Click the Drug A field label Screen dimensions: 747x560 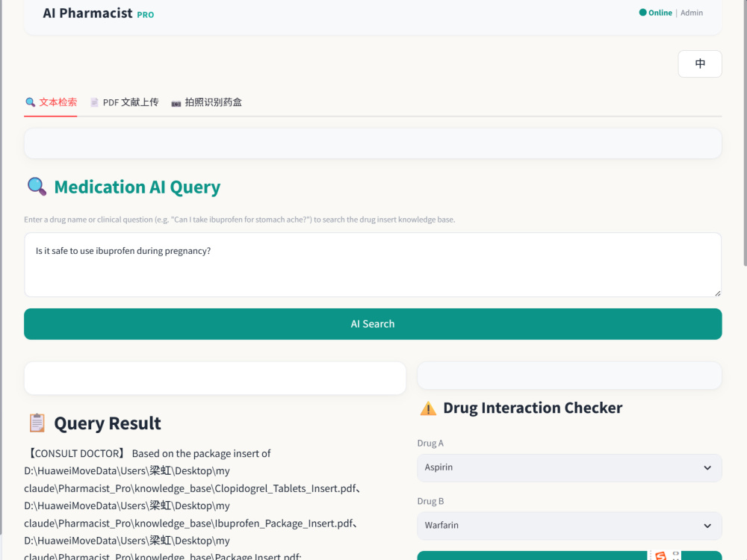coord(430,444)
